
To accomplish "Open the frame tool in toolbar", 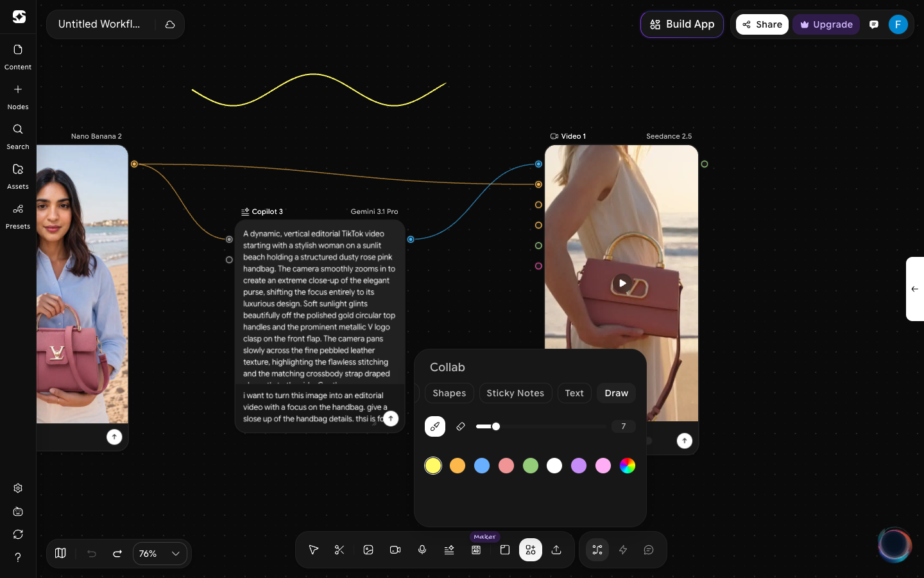I will point(505,550).
